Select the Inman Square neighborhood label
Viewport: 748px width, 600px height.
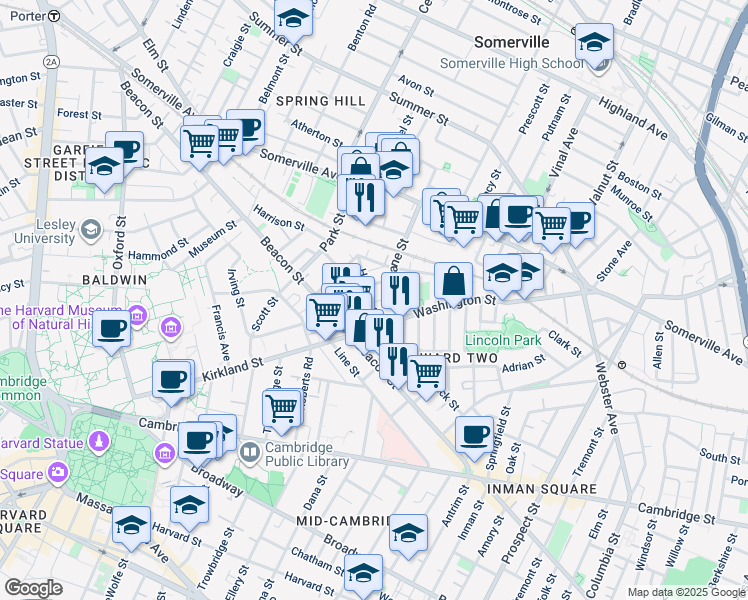click(x=541, y=489)
